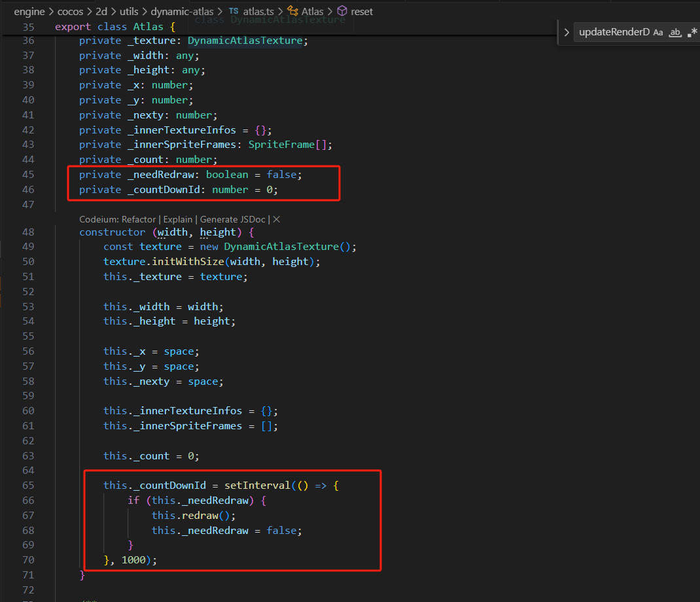Click 'SpriteFrame[]' type on line 43

coord(288,145)
